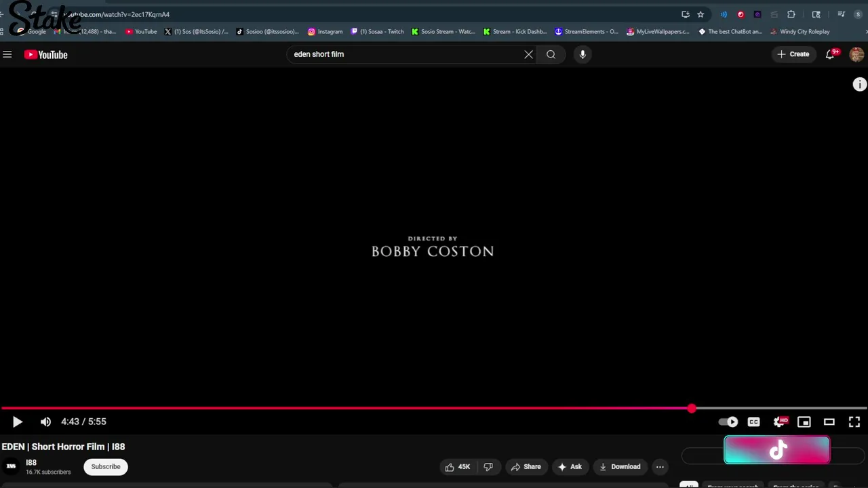The height and width of the screenshot is (488, 868).
Task: Toggle the autoplay switch
Action: click(728, 422)
